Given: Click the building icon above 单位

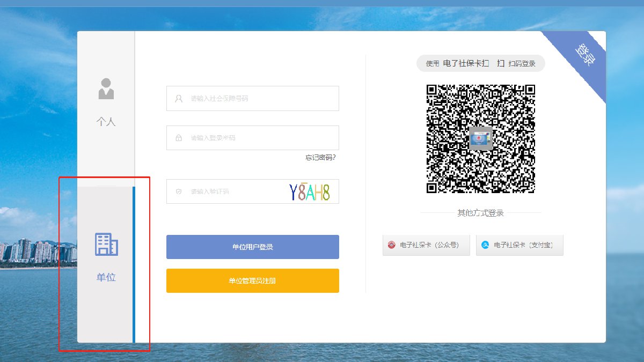Looking at the screenshot, I should 106,245.
